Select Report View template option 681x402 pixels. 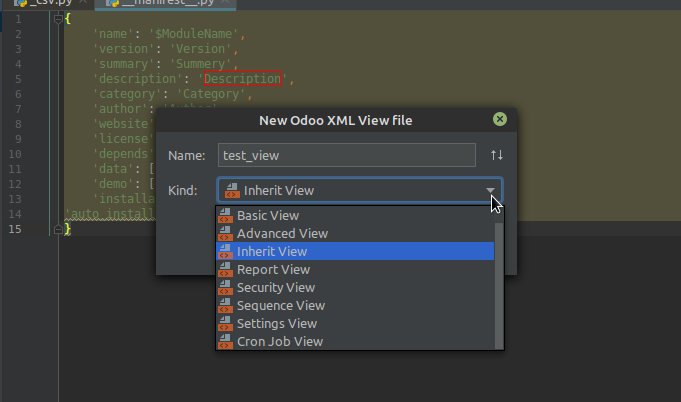[x=355, y=270]
